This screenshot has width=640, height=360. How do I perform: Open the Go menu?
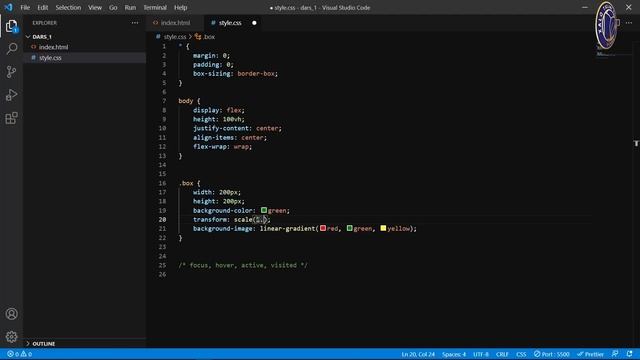coord(113,7)
